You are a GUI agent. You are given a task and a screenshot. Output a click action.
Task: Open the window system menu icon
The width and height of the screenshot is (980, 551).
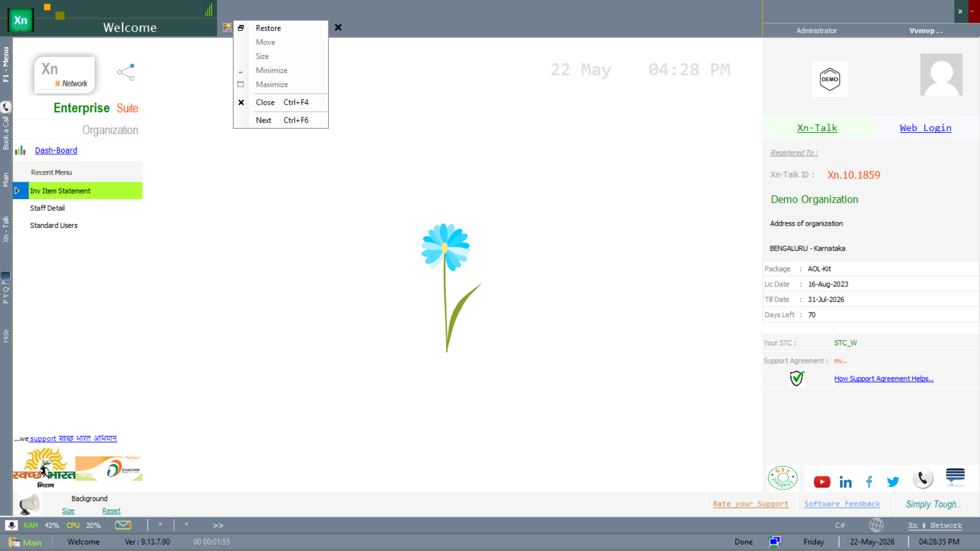227,28
